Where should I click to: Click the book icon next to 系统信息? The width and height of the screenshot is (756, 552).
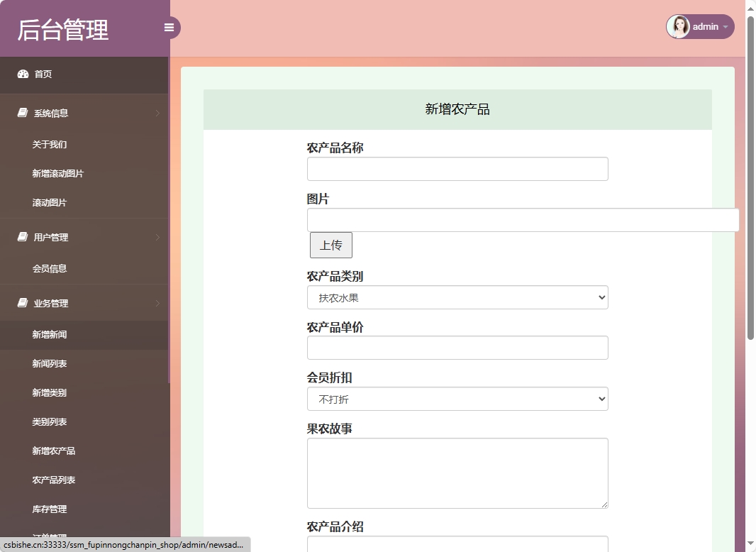[x=21, y=113]
